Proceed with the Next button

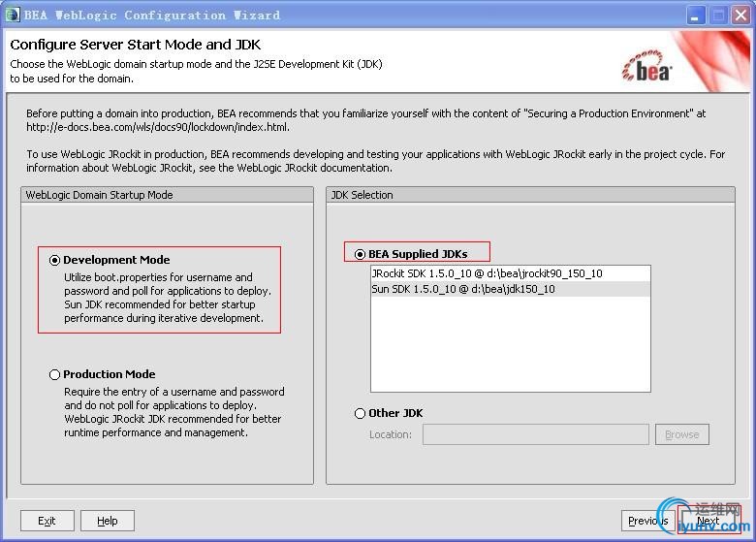tap(708, 521)
